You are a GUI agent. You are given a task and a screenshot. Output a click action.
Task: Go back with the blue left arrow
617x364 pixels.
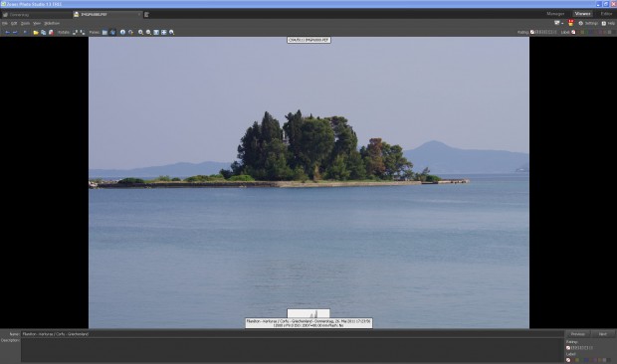point(8,32)
